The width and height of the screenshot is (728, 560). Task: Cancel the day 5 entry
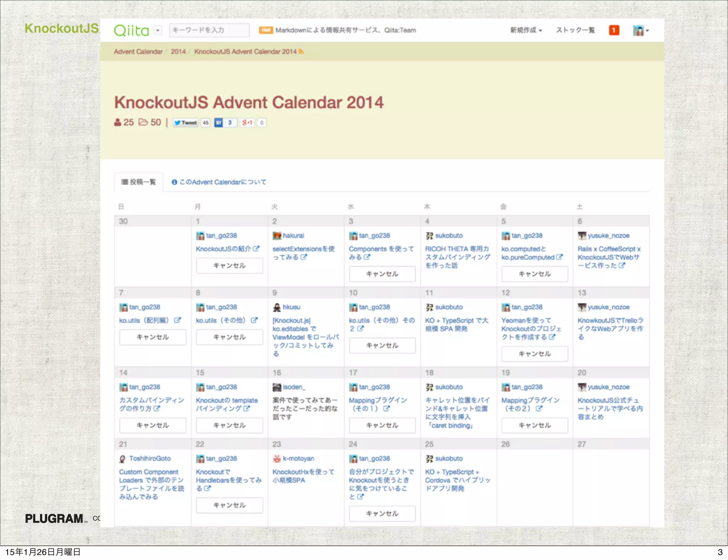coord(535,274)
